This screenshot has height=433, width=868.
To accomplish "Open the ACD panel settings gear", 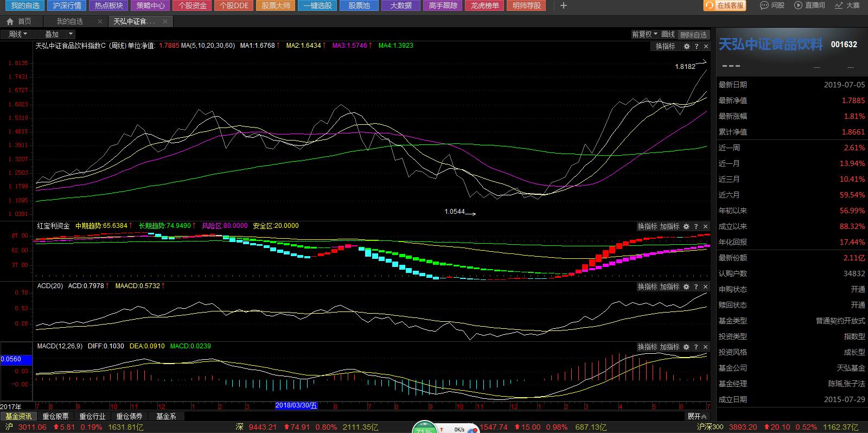I will click(x=686, y=287).
